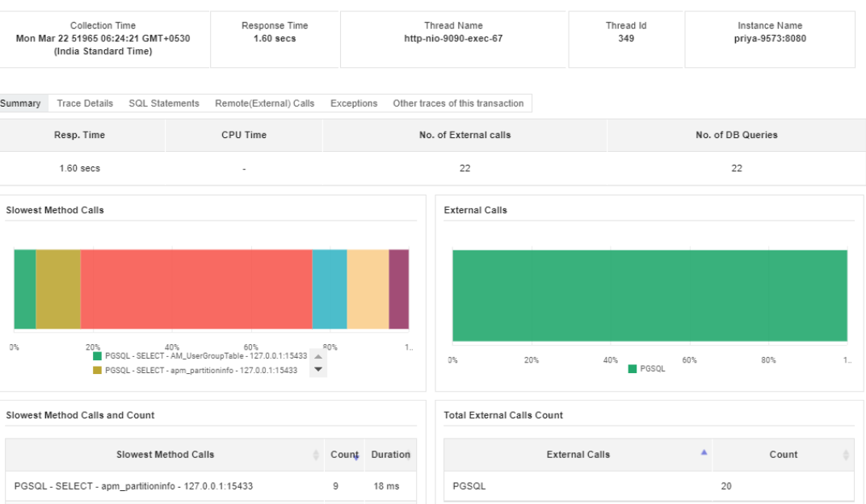The width and height of the screenshot is (866, 504).
Task: Toggle apm_partitioninfo olive legend swatch
Action: point(97,371)
